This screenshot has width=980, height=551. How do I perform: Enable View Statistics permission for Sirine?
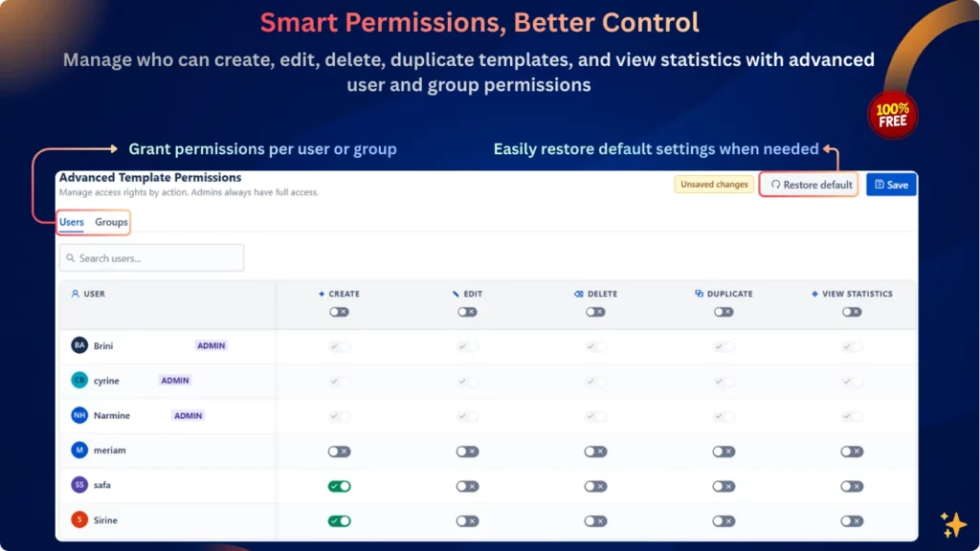pos(852,521)
